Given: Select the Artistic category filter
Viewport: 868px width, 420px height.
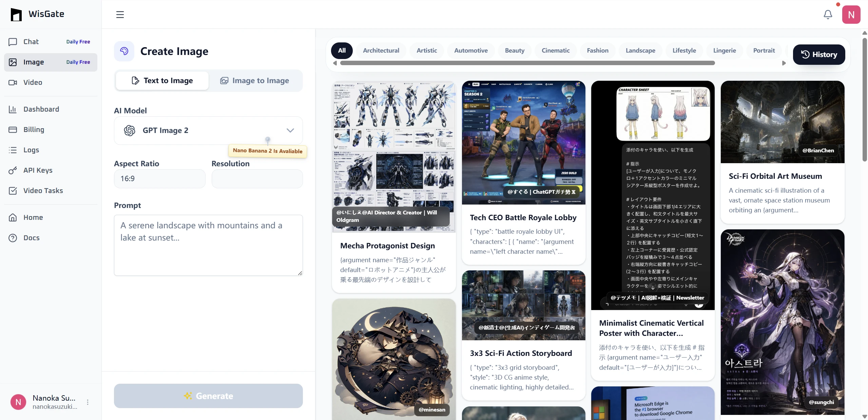Looking at the screenshot, I should 427,51.
